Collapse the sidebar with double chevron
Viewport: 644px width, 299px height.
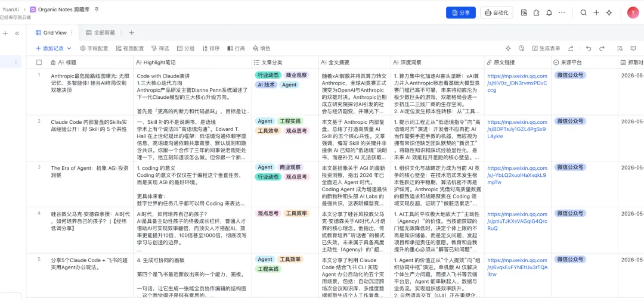[17, 33]
